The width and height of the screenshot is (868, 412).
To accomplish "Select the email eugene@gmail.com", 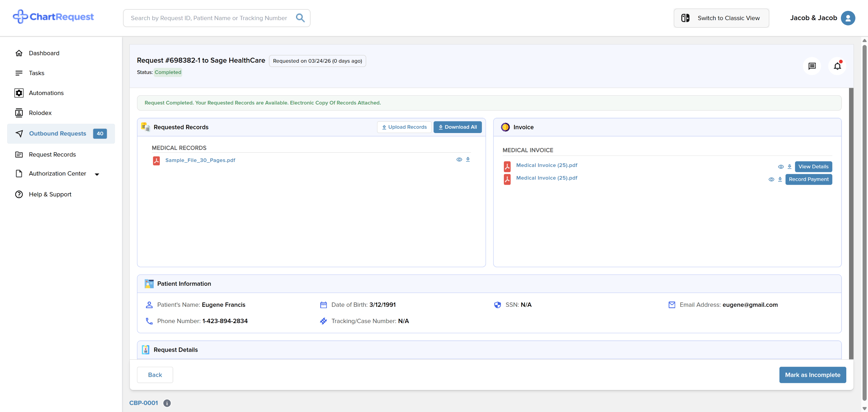I will 750,305.
